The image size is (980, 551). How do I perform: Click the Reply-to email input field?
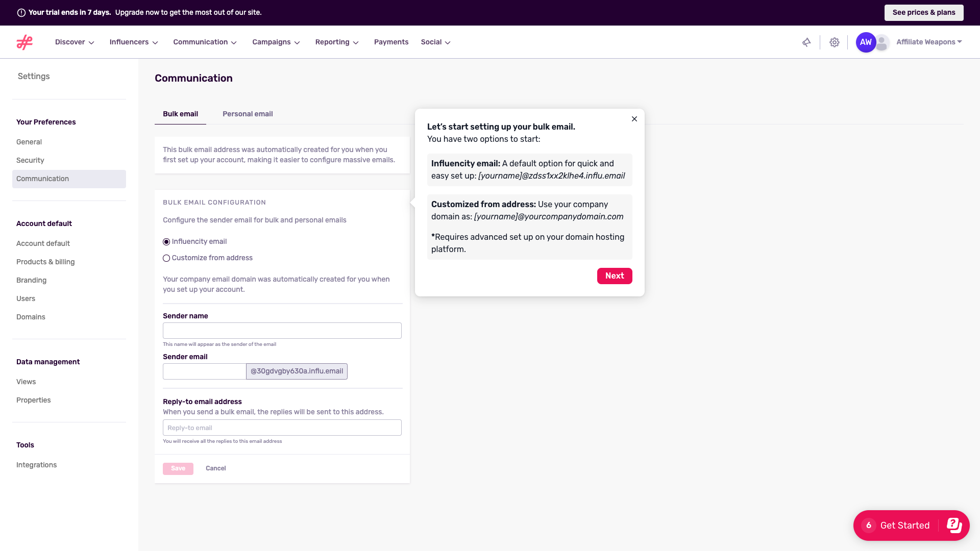point(282,428)
